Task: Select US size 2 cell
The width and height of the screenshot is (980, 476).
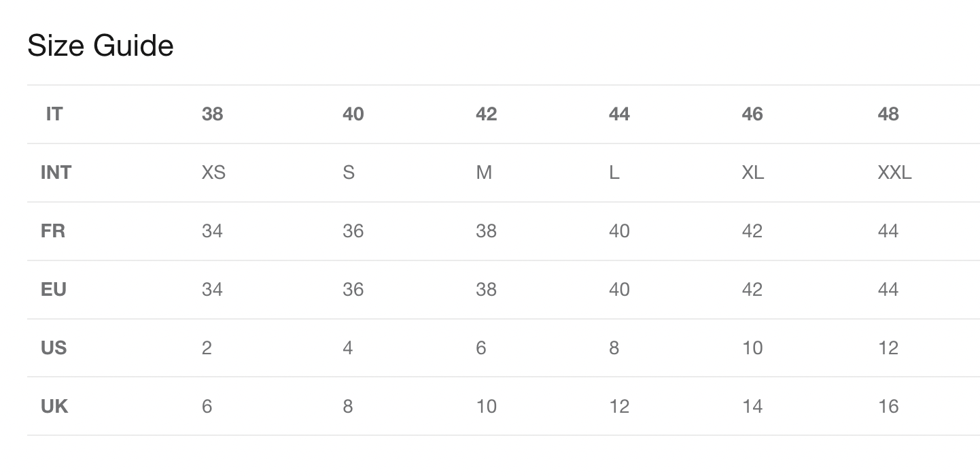Action: tap(207, 348)
